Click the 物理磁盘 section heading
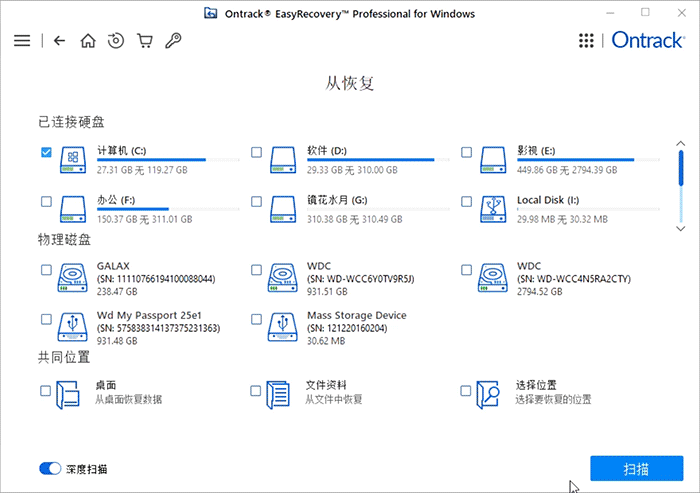 [64, 240]
